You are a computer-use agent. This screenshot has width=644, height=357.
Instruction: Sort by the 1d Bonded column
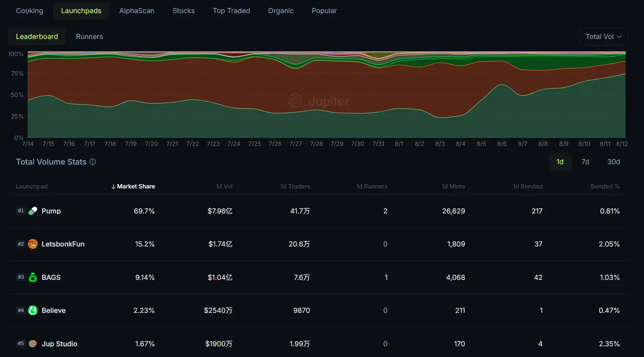528,186
